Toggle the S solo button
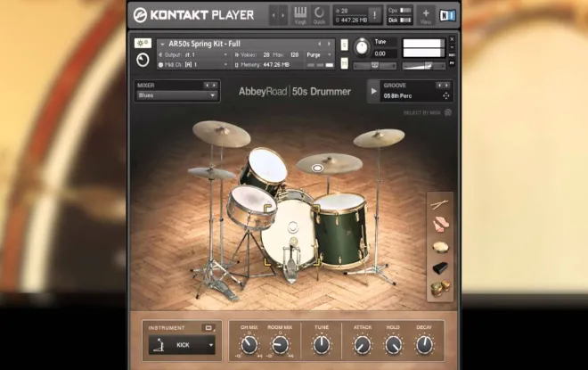588x370 pixels. click(344, 45)
